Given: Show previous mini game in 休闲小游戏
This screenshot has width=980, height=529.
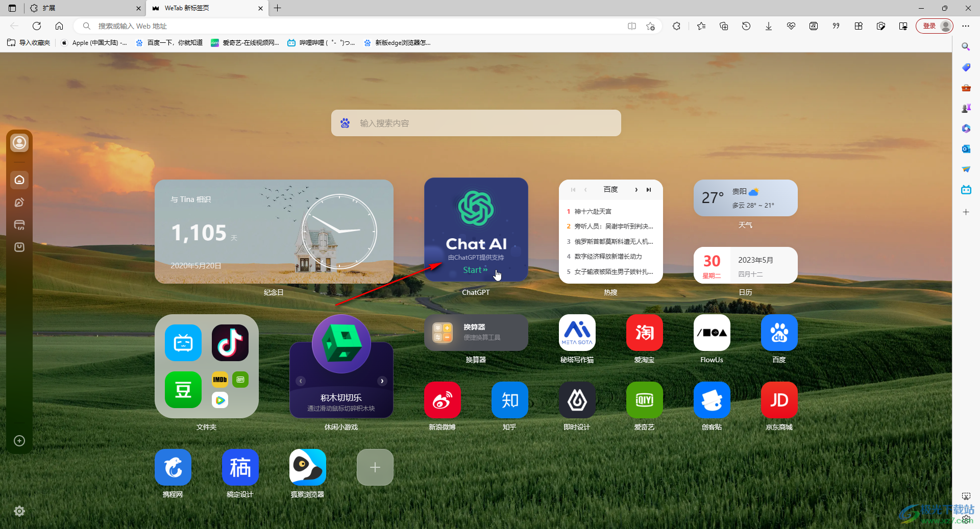Looking at the screenshot, I should click(x=301, y=381).
